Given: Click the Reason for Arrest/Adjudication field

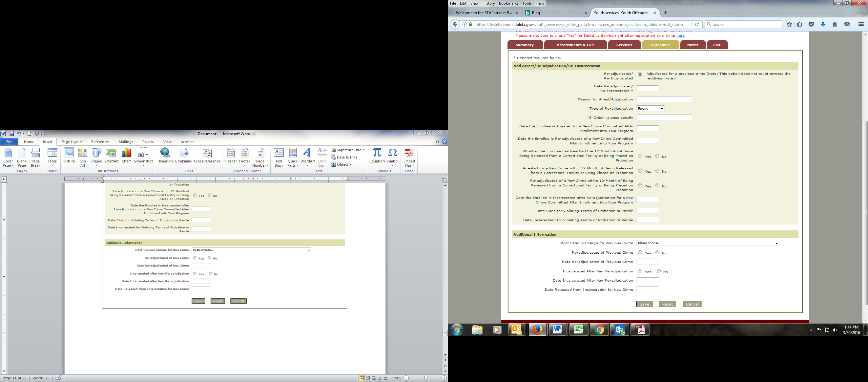Looking at the screenshot, I should (x=664, y=99).
